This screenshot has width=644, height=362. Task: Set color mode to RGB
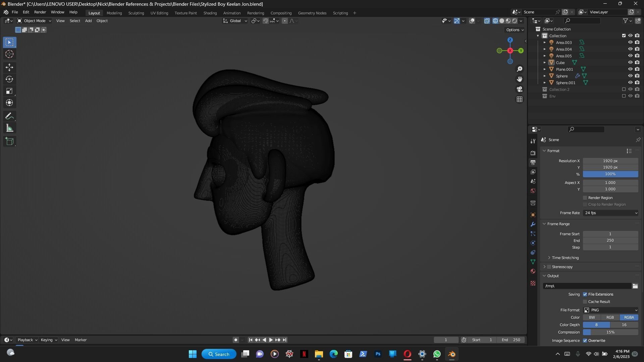[610, 317]
